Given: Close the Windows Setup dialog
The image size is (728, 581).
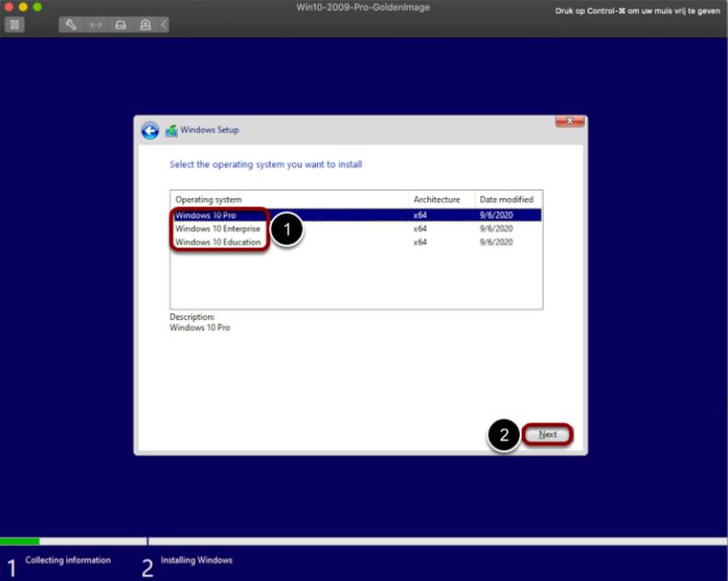Looking at the screenshot, I should [570, 123].
